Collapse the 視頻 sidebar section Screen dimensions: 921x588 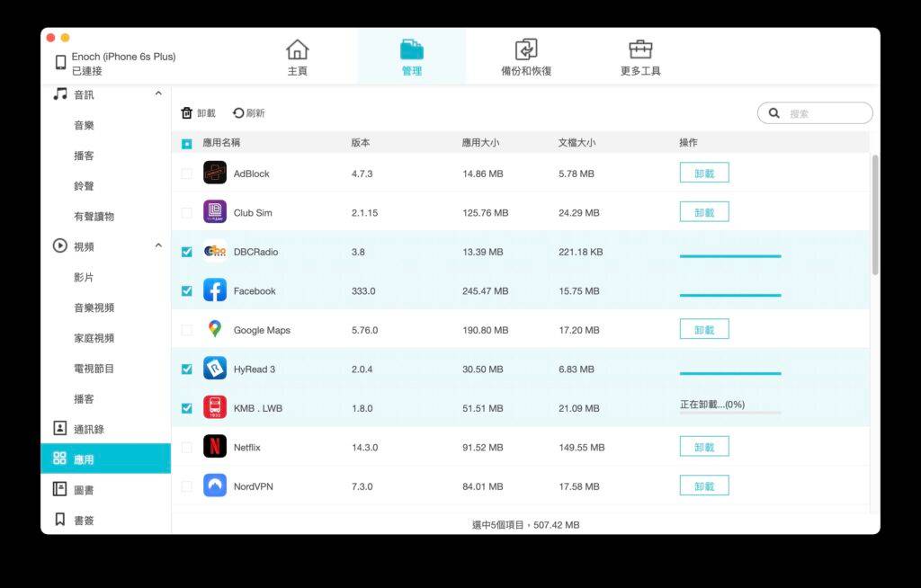(158, 245)
